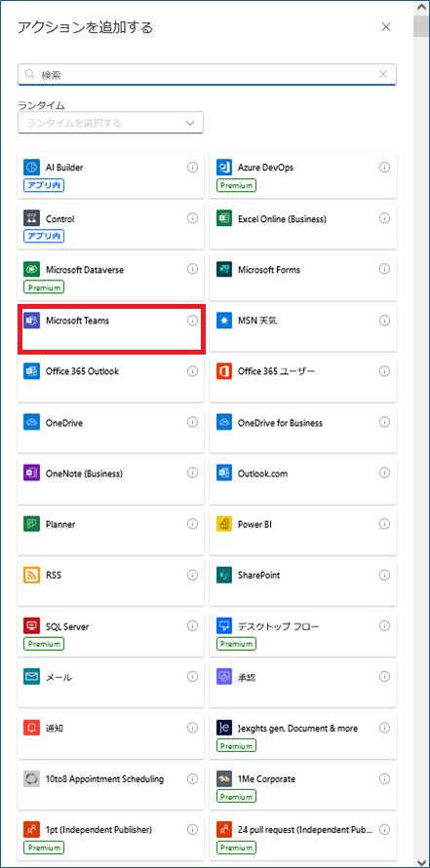The height and width of the screenshot is (868, 430).
Task: Click the デスクトップ フロー label
Action: tap(279, 626)
